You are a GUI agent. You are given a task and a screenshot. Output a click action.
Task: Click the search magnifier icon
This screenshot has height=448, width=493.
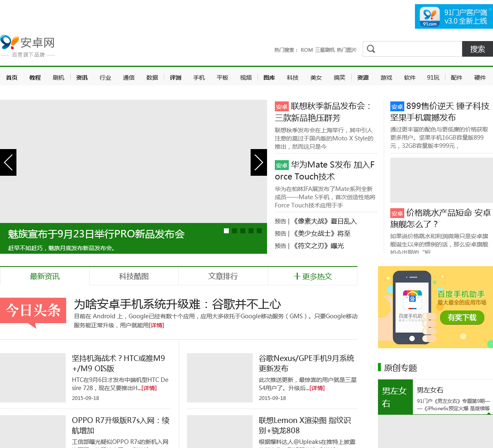click(371, 49)
